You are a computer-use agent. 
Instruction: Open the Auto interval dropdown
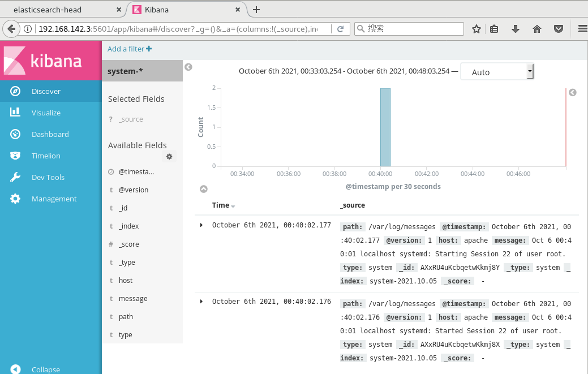pos(497,72)
